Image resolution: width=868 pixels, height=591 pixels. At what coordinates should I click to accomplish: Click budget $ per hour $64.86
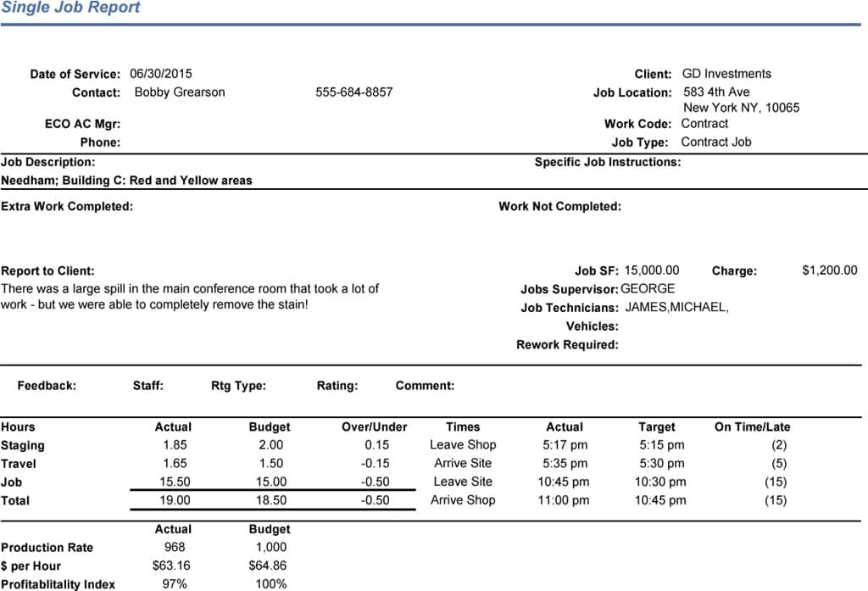268,566
